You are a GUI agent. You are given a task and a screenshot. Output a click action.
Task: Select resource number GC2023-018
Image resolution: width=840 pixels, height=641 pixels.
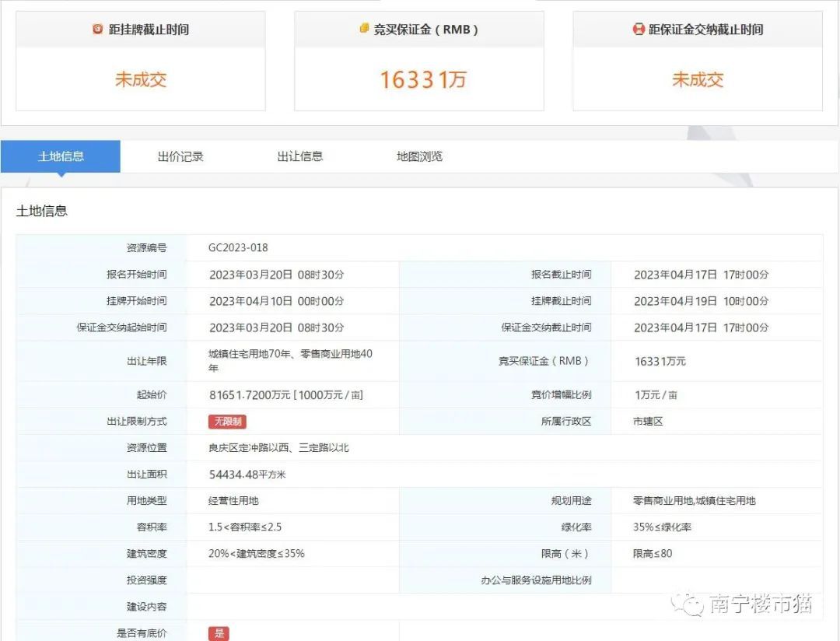(x=238, y=247)
